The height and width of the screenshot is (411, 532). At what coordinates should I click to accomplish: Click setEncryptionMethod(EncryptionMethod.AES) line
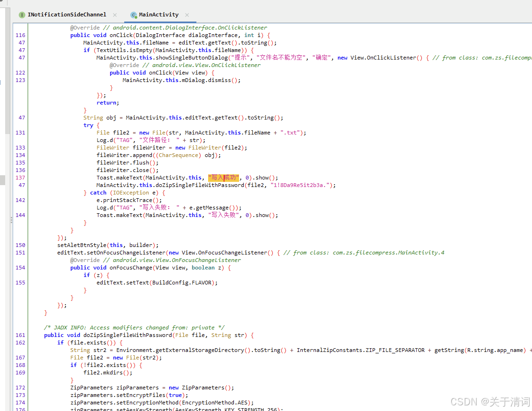[162, 403]
